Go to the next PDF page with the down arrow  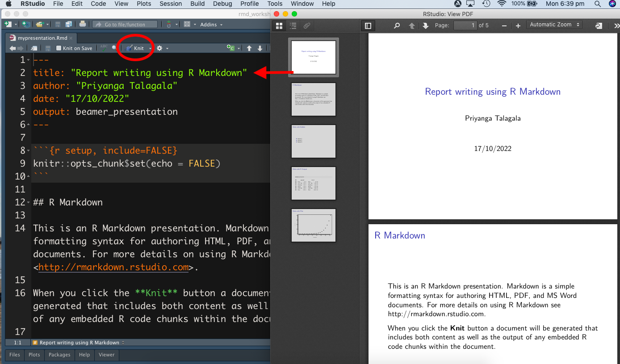click(x=425, y=26)
